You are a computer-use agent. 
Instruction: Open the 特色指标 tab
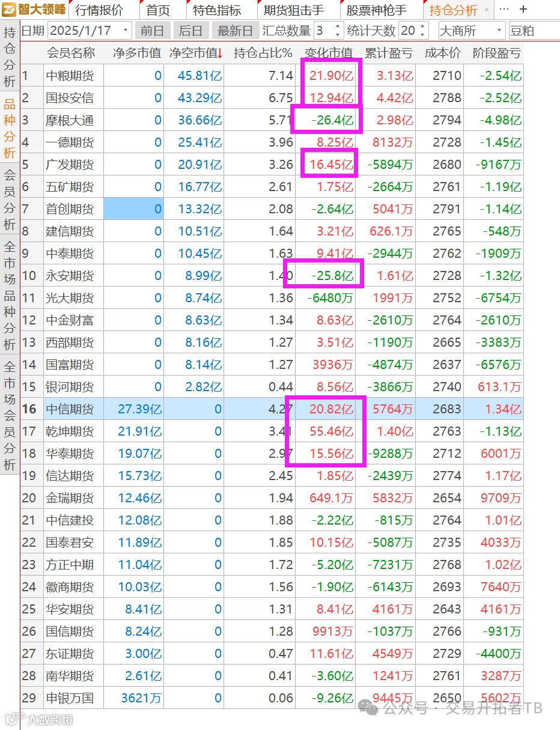click(x=216, y=10)
